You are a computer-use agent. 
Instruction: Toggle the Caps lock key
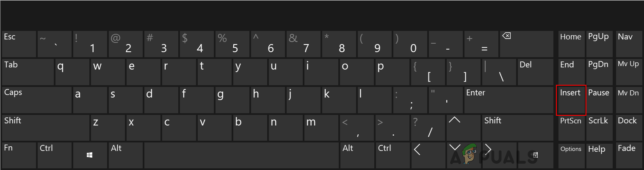tap(36, 100)
